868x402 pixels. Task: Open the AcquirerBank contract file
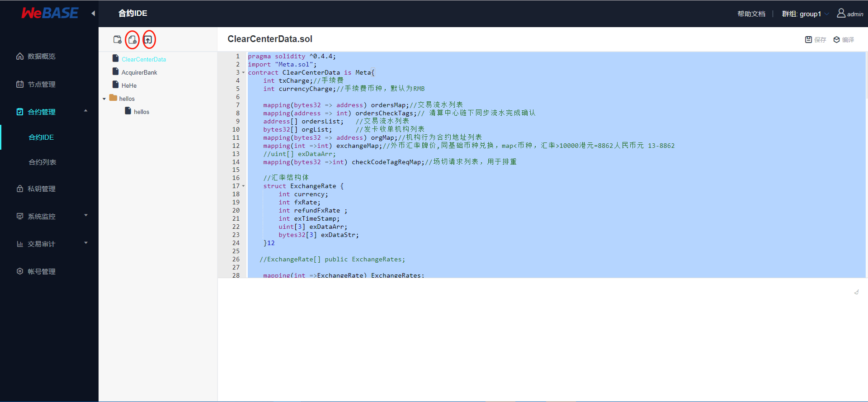(x=139, y=72)
